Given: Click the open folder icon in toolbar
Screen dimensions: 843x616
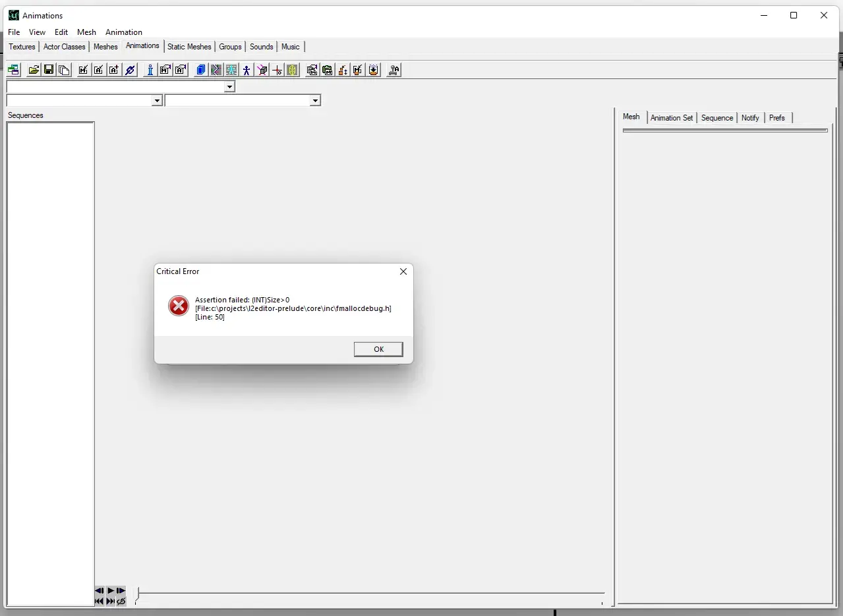Looking at the screenshot, I should pyautogui.click(x=33, y=70).
